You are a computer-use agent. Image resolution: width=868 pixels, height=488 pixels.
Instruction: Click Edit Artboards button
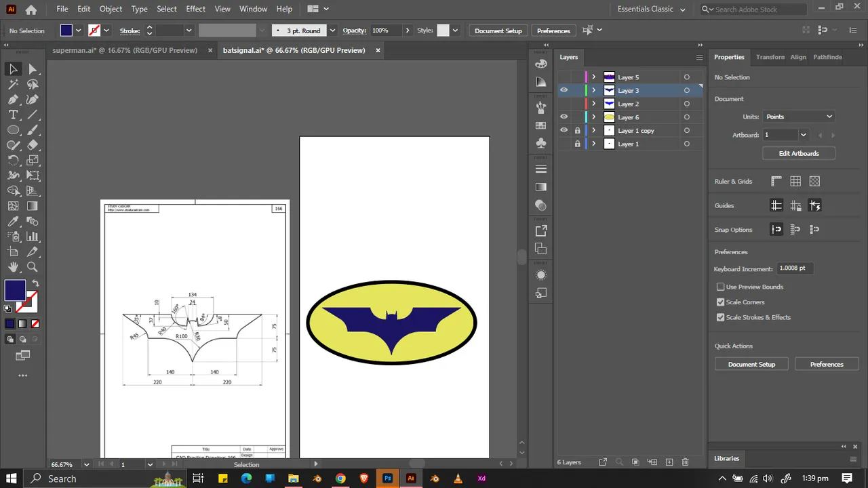coord(799,153)
